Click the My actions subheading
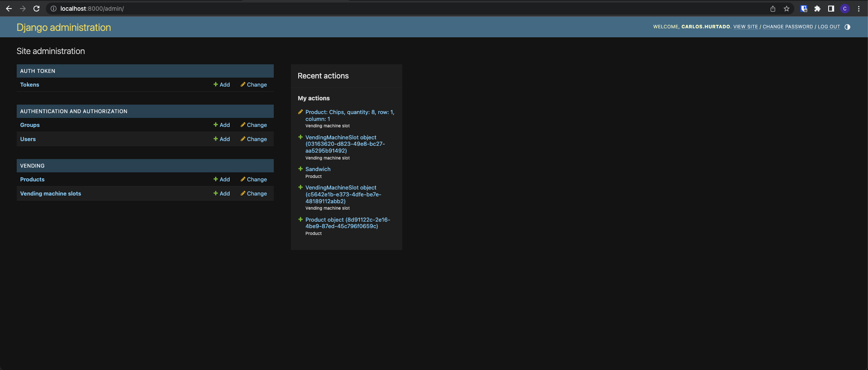The height and width of the screenshot is (370, 868). [x=314, y=98]
